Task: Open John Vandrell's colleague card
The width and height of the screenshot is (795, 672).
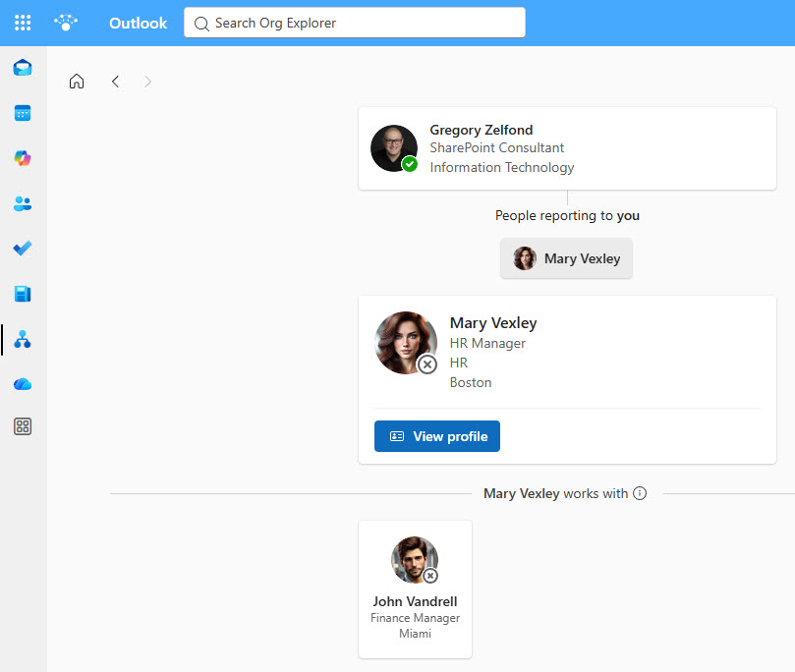Action: click(415, 588)
